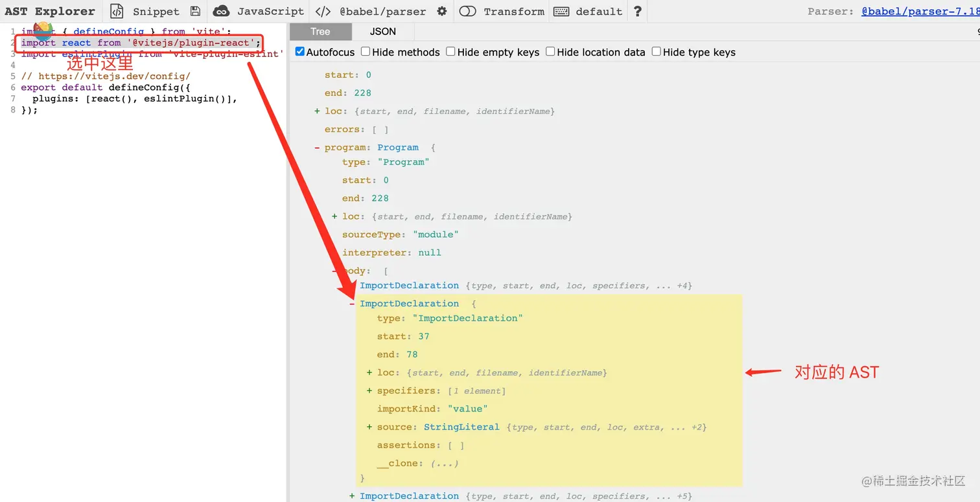Expand the loc node under program
The image size is (980, 502).
coord(335,216)
